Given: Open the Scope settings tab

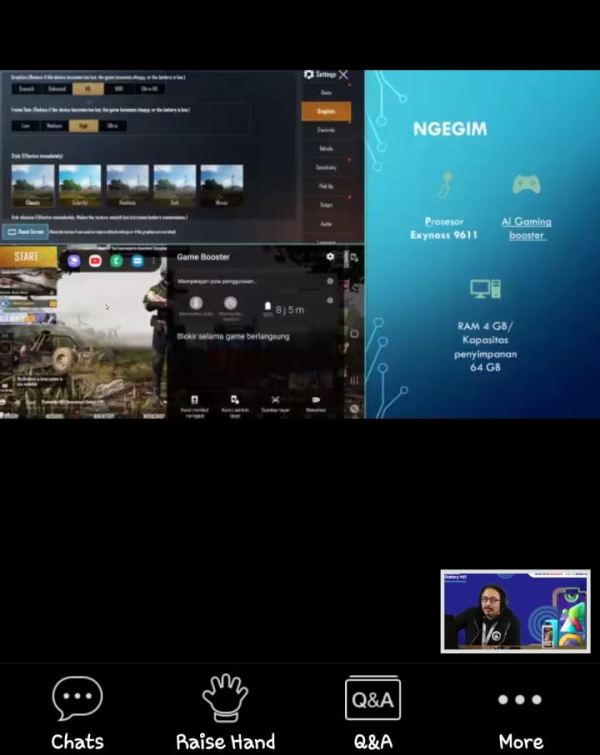Looking at the screenshot, I should [326, 205].
